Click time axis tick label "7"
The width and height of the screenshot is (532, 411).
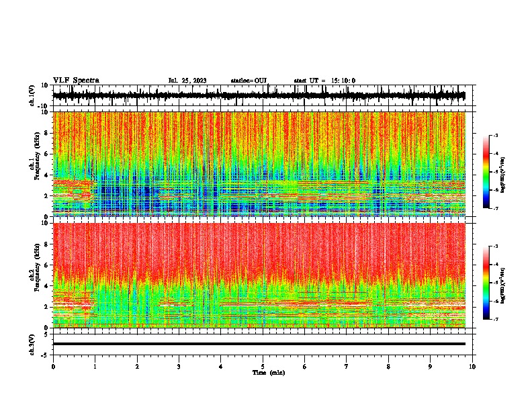pyautogui.click(x=347, y=367)
